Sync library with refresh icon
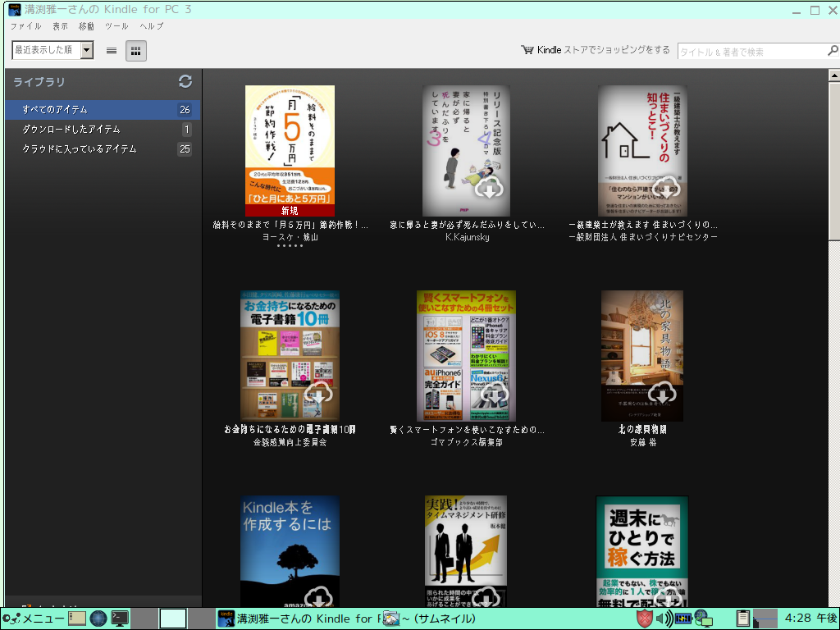Viewport: 840px width, 630px height. click(x=185, y=81)
